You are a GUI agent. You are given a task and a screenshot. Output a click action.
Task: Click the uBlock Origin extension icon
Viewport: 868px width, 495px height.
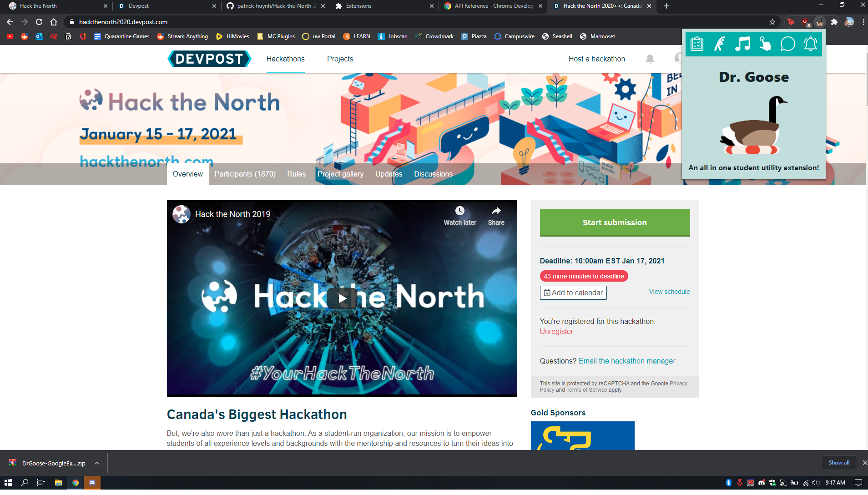(806, 22)
